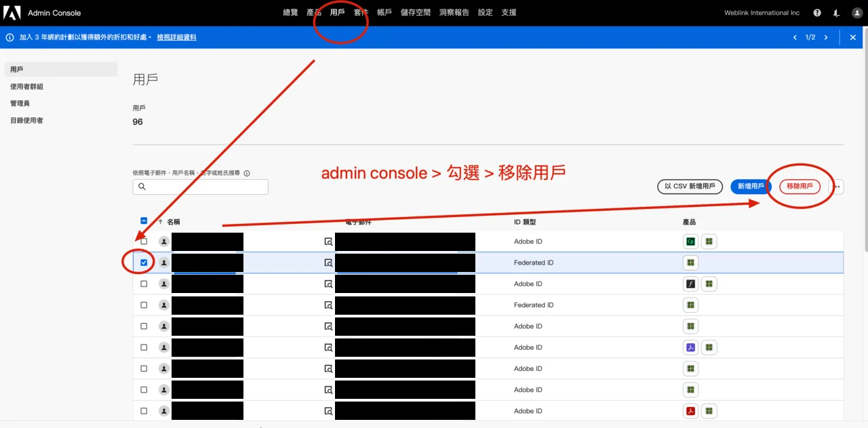Screen dimensions: 868x428
Task: Click into the user search field
Action: 201,187
